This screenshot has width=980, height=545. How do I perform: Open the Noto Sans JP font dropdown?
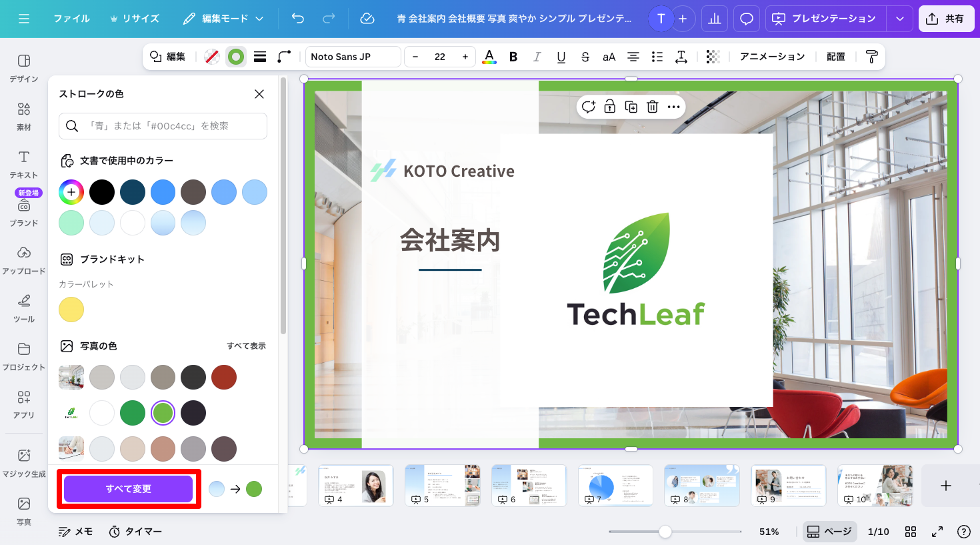click(x=353, y=57)
